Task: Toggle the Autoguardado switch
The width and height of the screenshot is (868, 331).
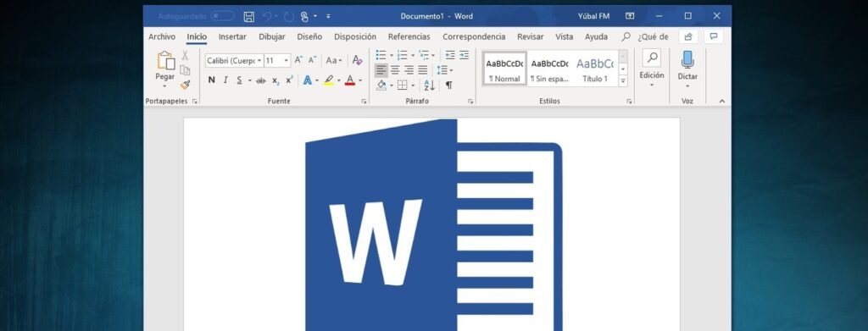Action: (223, 16)
